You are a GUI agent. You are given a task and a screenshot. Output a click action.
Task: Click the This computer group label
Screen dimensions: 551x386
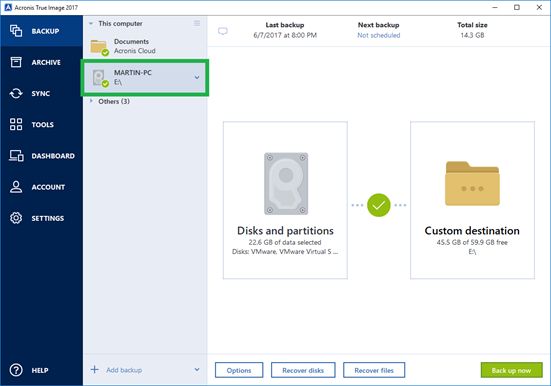(x=120, y=24)
